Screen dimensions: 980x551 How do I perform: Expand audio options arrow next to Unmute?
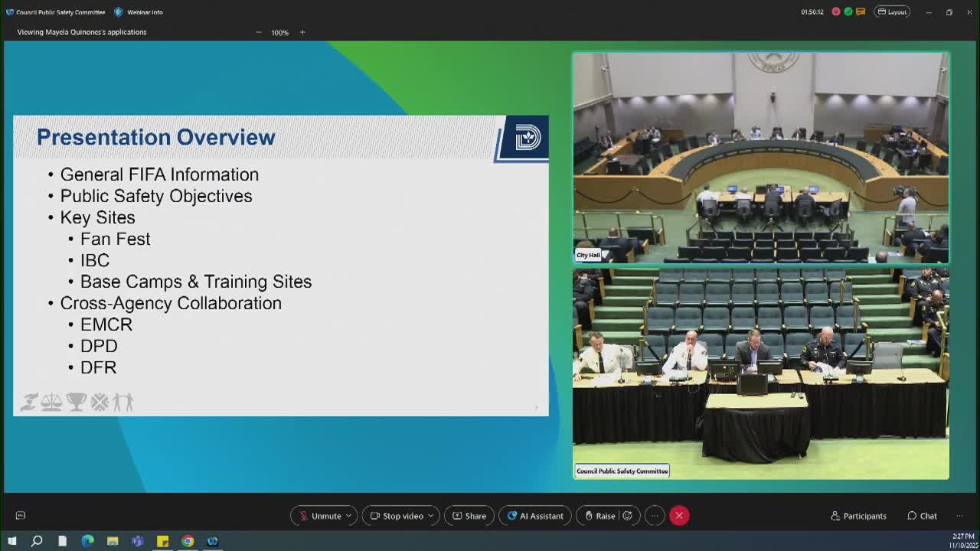click(348, 516)
